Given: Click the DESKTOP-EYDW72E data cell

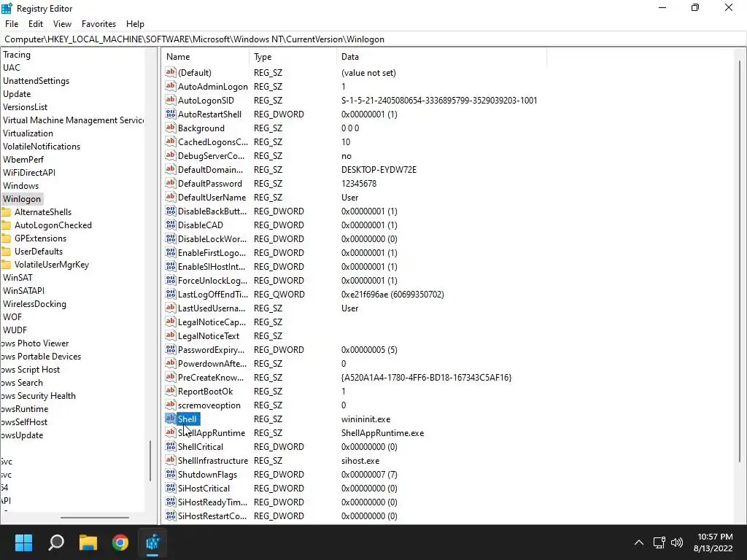Looking at the screenshot, I should pyautogui.click(x=379, y=169).
